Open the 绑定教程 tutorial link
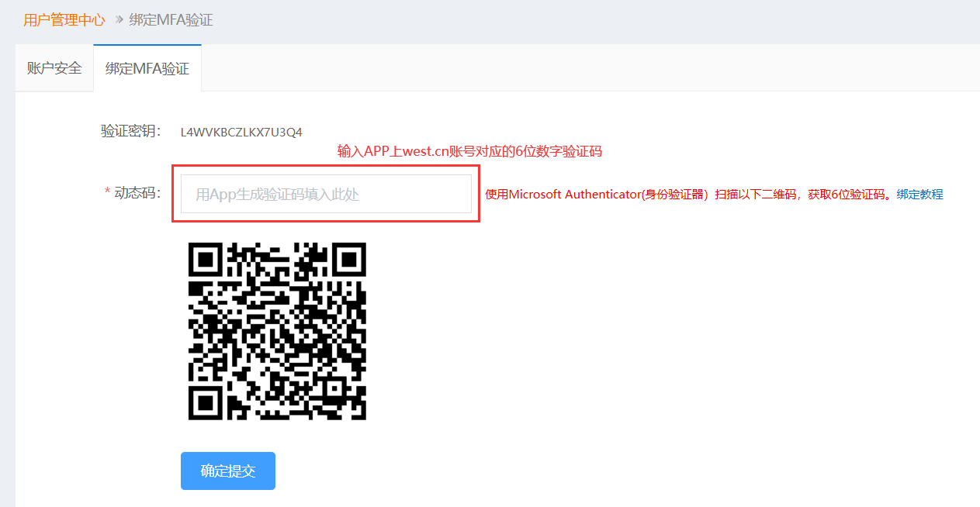The height and width of the screenshot is (507, 980). point(919,195)
